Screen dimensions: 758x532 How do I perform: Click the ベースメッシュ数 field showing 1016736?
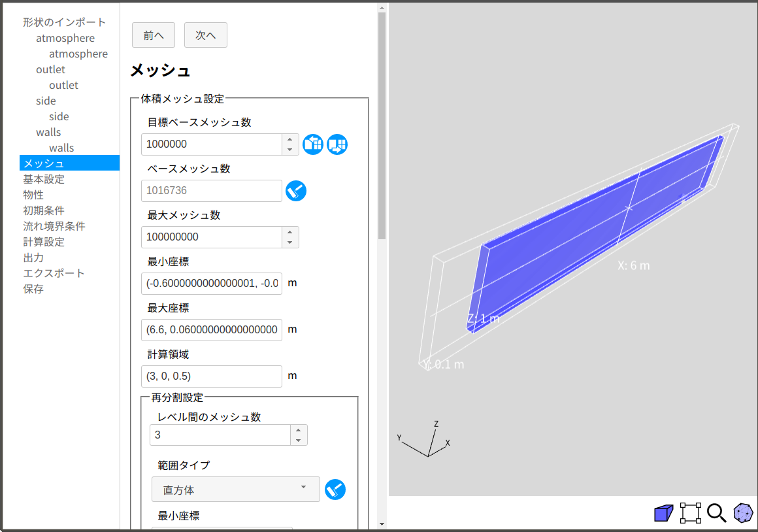point(212,191)
